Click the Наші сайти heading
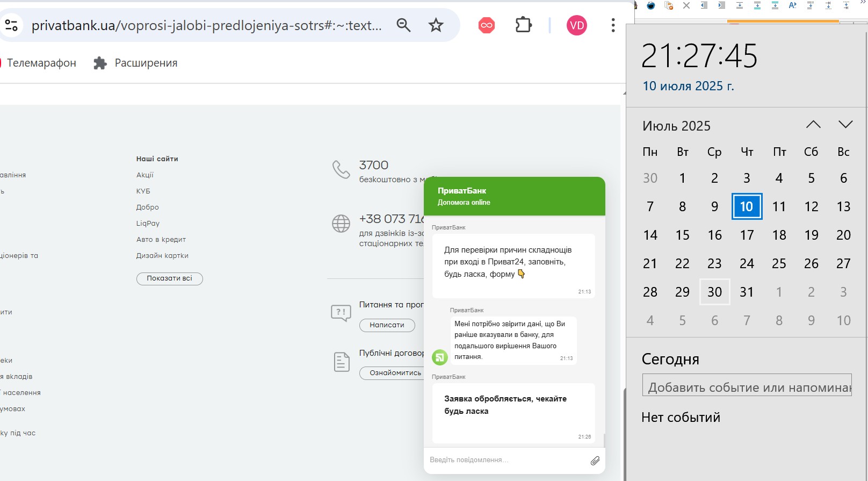868x481 pixels. [x=157, y=159]
